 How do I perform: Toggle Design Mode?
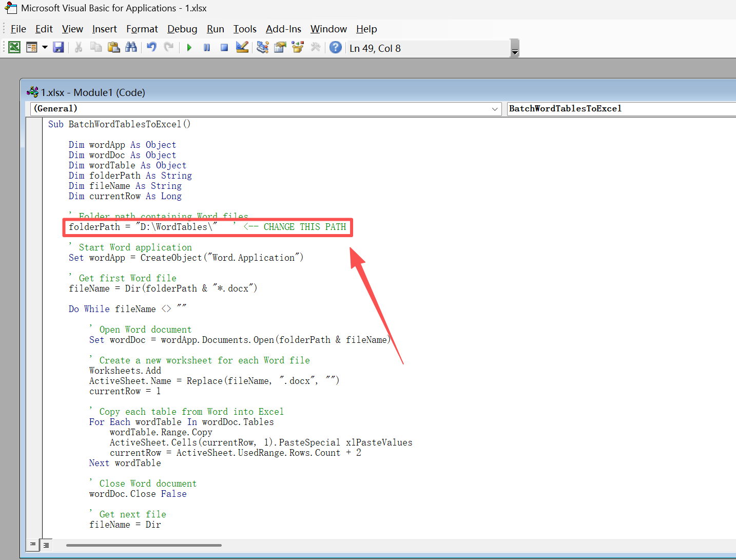(x=242, y=47)
